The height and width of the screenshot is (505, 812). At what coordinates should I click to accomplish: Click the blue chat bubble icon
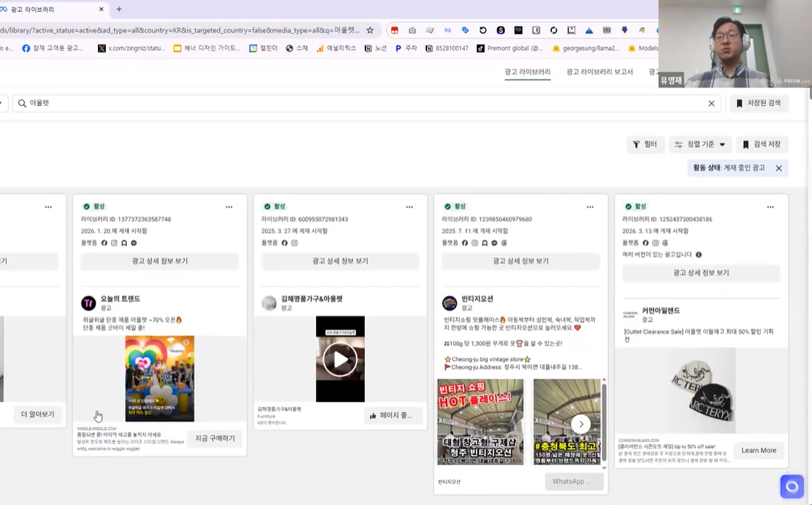pyautogui.click(x=792, y=486)
